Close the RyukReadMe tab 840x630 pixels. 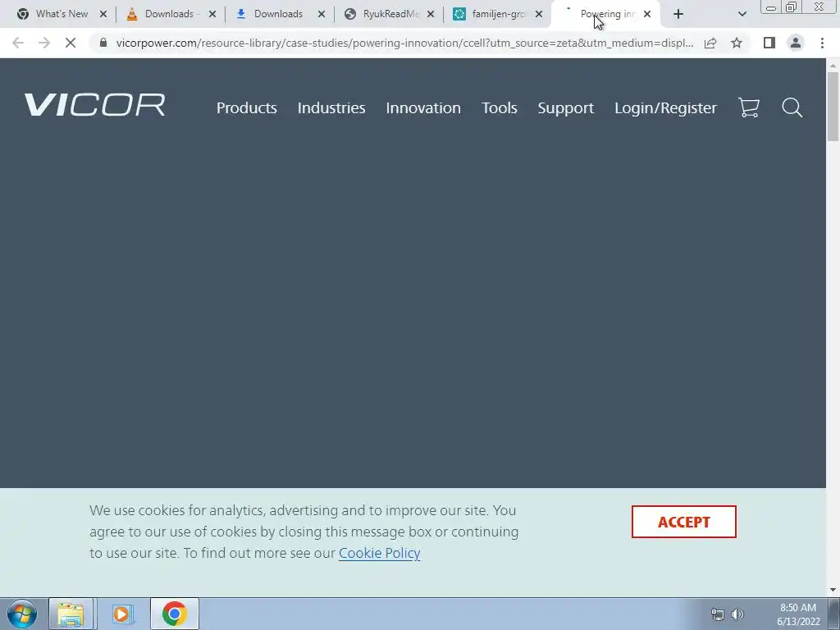(x=430, y=14)
